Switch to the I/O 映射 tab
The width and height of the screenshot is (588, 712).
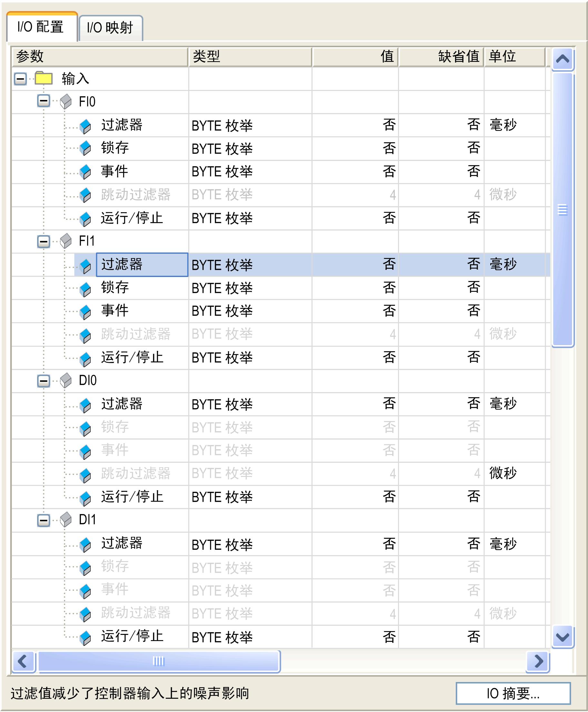pos(110,28)
